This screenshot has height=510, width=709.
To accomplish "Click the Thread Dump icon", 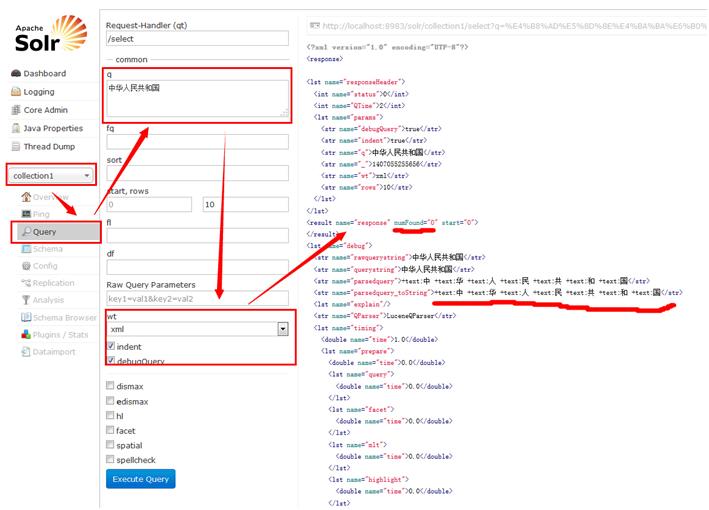I will pos(16,146).
